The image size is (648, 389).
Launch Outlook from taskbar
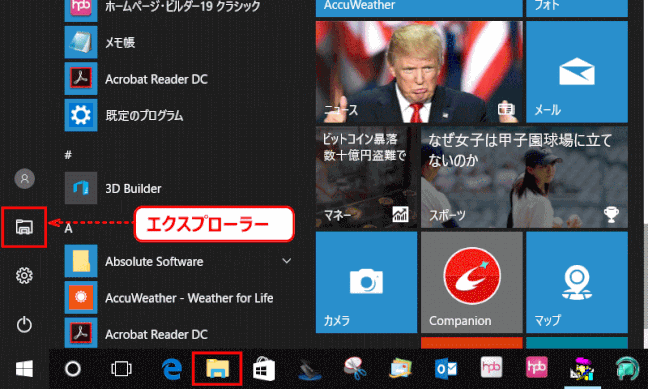[x=446, y=369]
